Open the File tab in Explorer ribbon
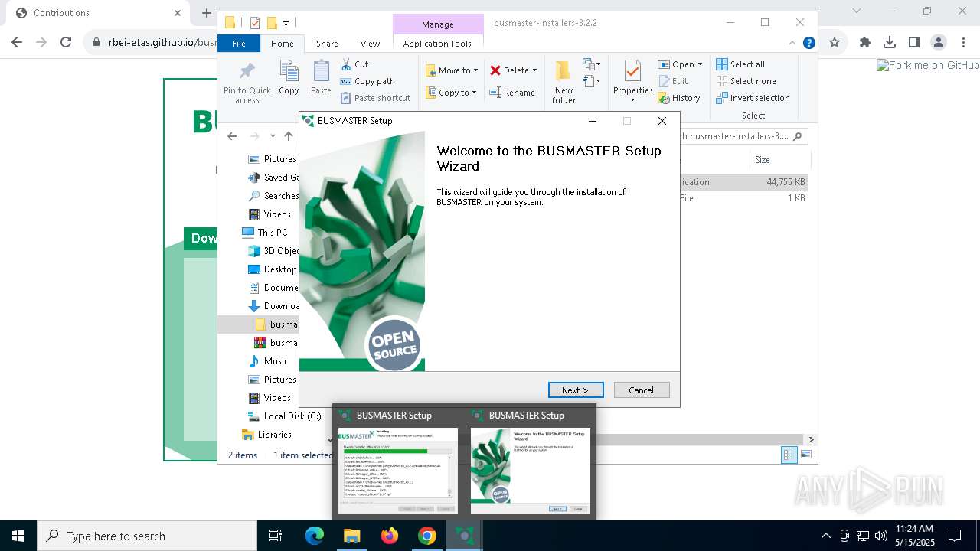Image resolution: width=980 pixels, height=551 pixels. click(239, 44)
